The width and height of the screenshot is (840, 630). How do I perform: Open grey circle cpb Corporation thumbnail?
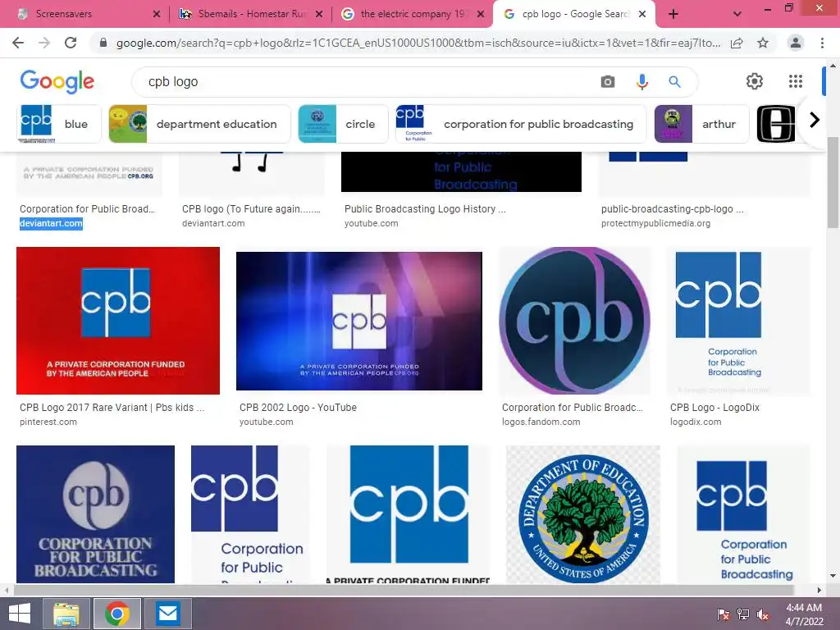click(x=95, y=514)
